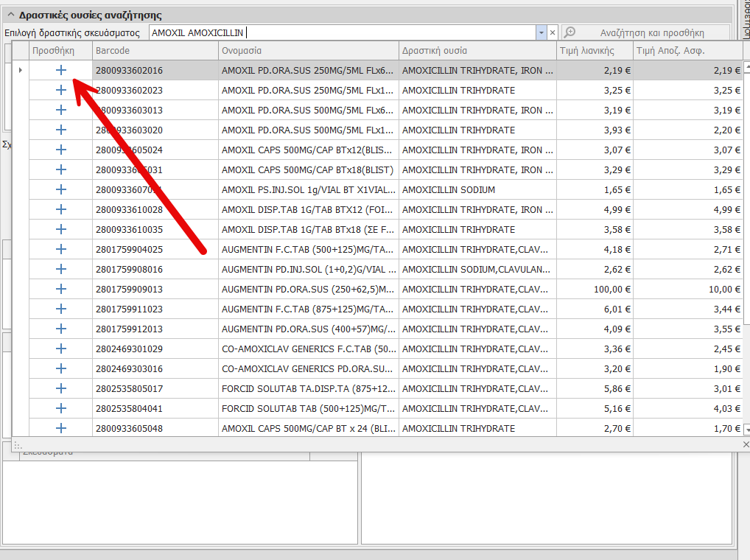Add FORCID SOLUTAB TA.DISP.TAB via plus icon

pyautogui.click(x=61, y=388)
